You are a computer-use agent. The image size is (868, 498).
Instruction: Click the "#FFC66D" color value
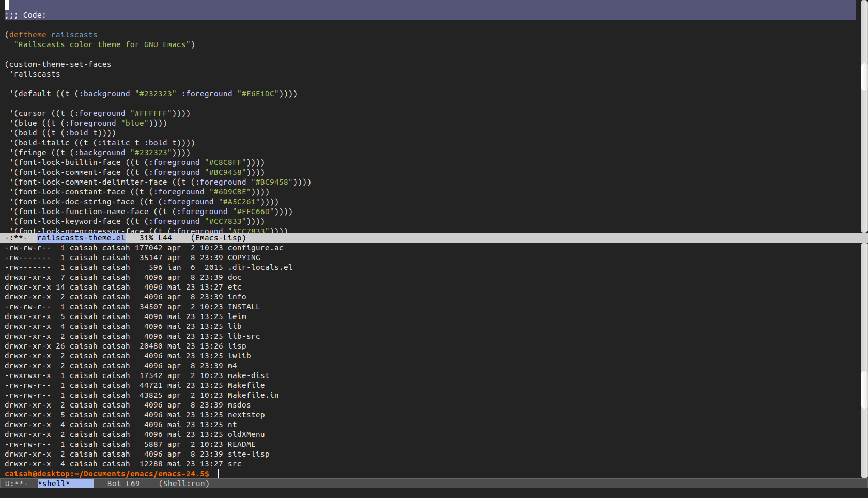click(x=253, y=212)
